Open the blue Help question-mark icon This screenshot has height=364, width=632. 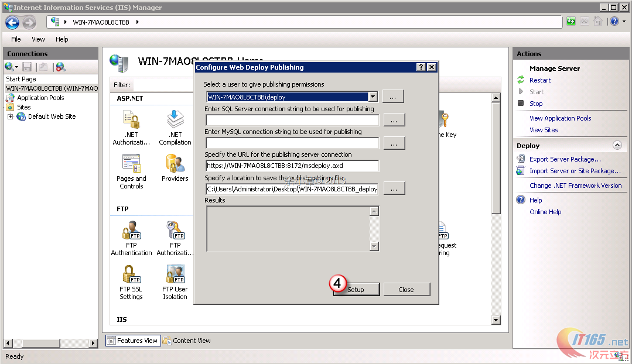click(614, 21)
